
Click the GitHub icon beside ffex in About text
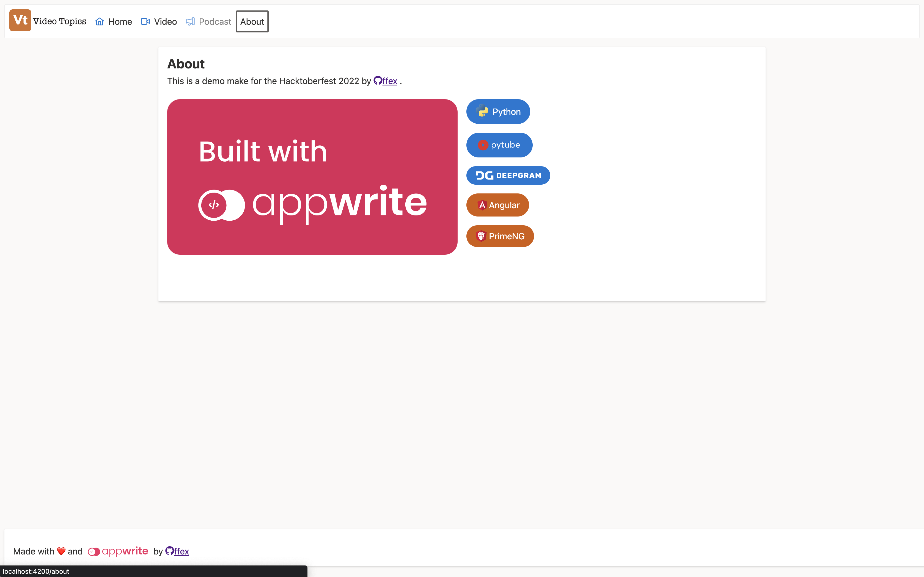coord(378,81)
